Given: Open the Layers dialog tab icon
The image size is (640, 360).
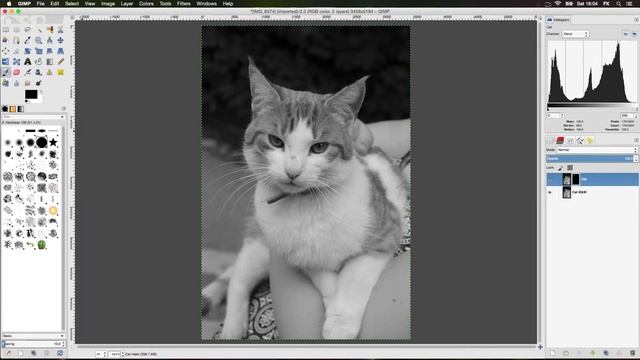Looking at the screenshot, I should tap(551, 140).
